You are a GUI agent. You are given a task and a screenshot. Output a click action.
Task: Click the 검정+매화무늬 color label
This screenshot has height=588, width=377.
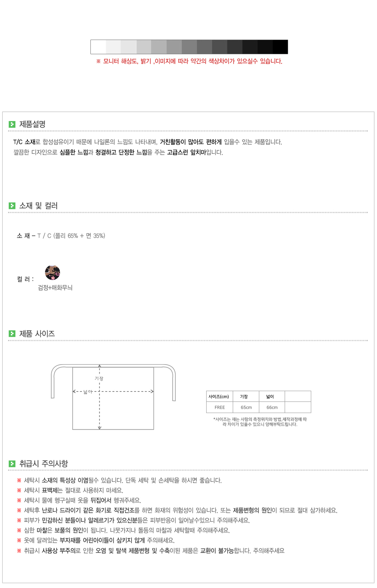(x=55, y=288)
